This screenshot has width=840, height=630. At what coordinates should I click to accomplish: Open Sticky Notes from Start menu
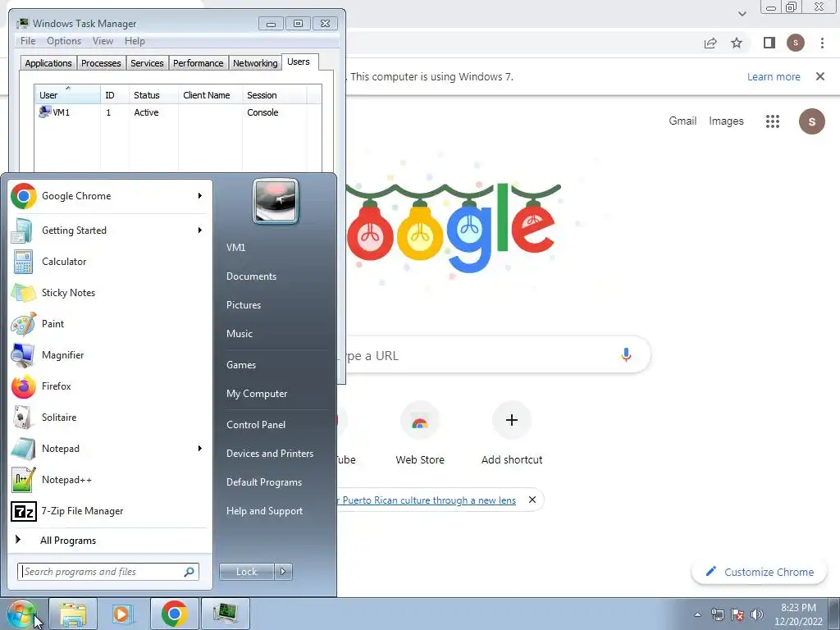110,293
